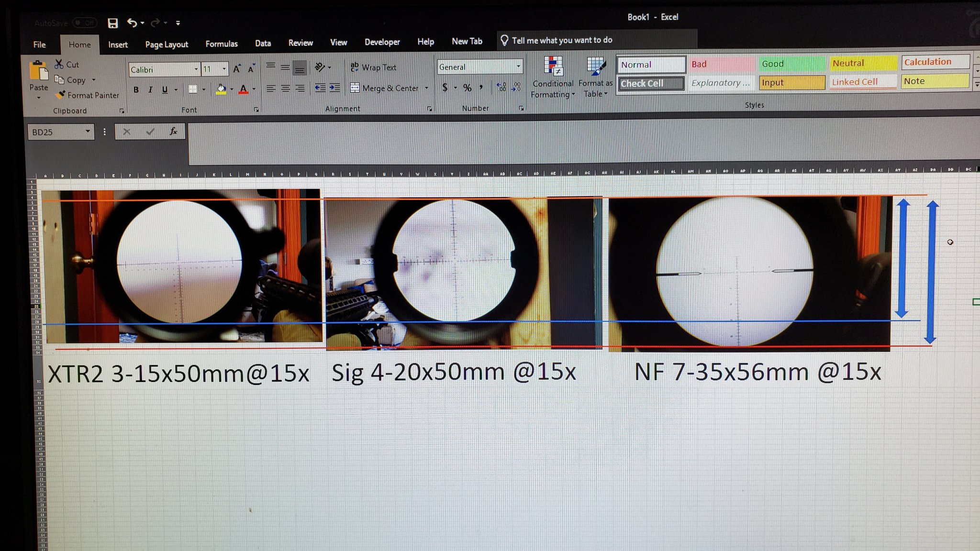Switch to the Page Layout tab
The image size is (980, 551).
click(x=167, y=44)
